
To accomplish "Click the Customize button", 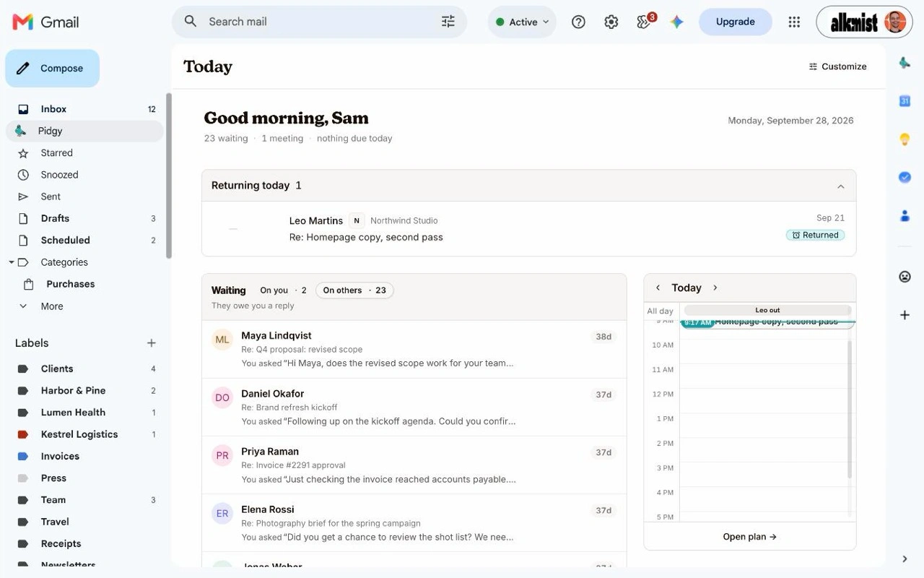I will [x=837, y=66].
